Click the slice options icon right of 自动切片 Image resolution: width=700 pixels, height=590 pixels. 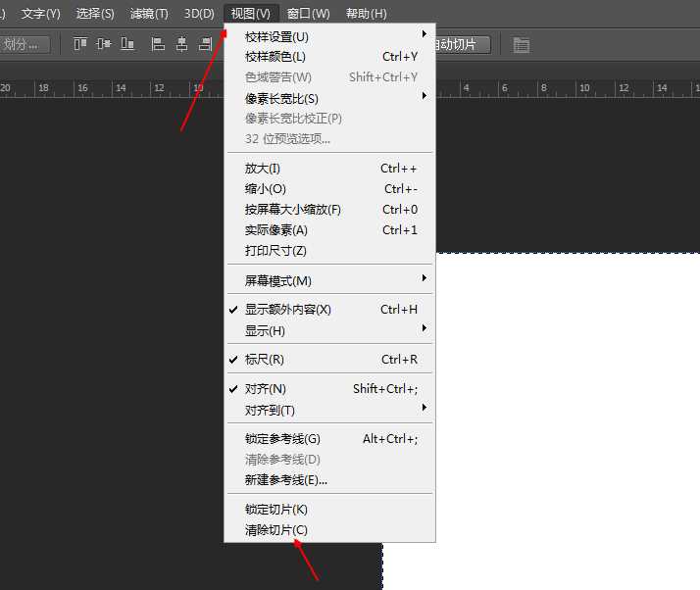(521, 45)
